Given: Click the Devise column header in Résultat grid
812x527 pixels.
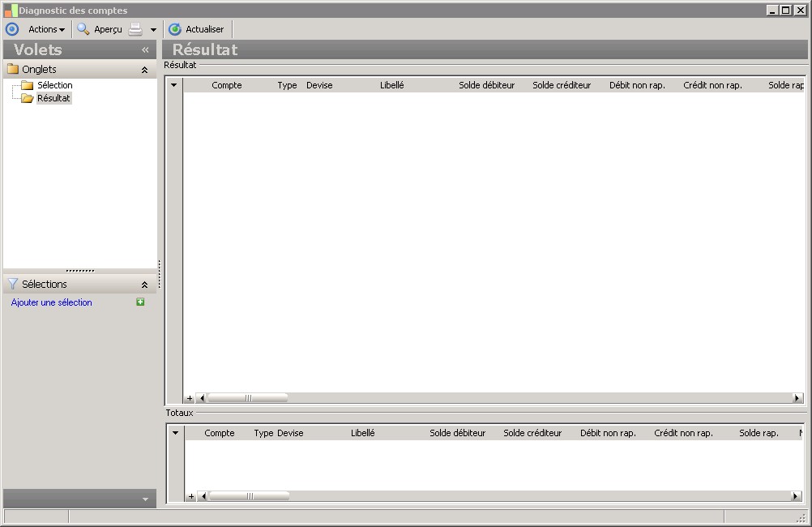Looking at the screenshot, I should point(319,85).
